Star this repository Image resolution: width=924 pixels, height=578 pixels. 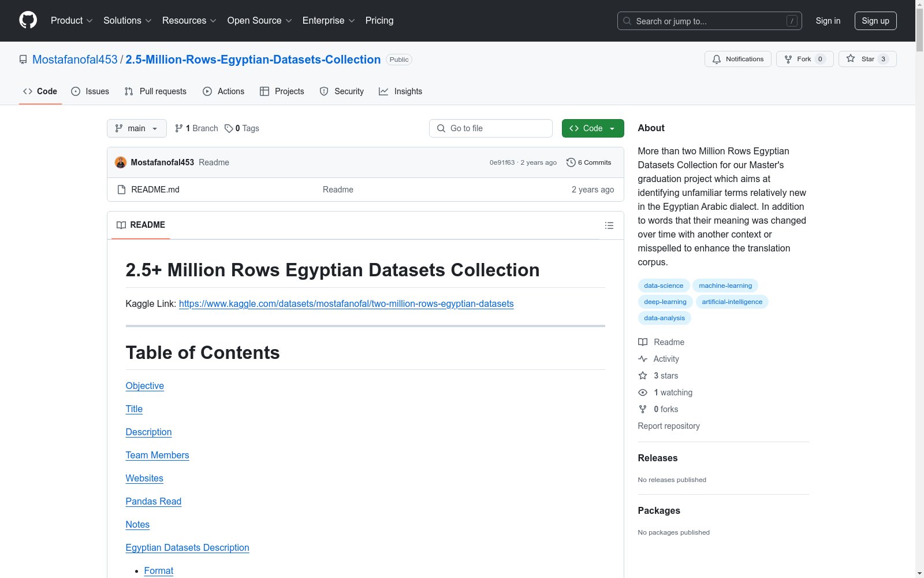click(867, 59)
